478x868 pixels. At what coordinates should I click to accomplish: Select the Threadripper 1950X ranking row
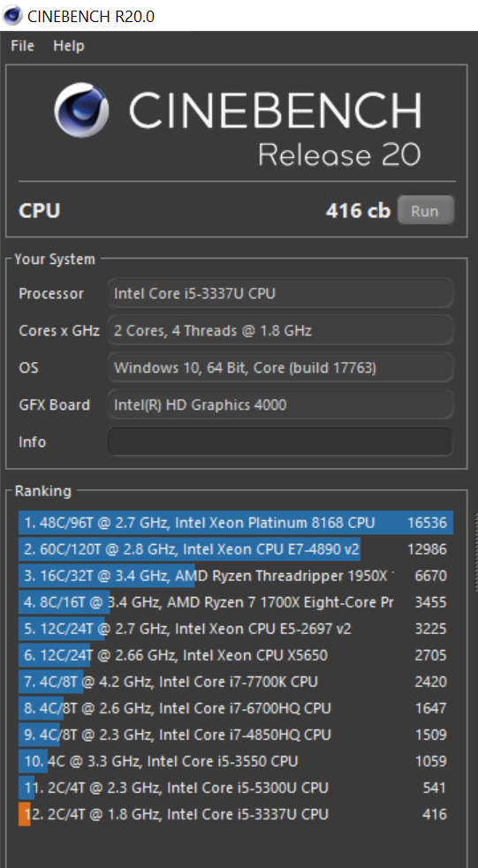point(236,576)
